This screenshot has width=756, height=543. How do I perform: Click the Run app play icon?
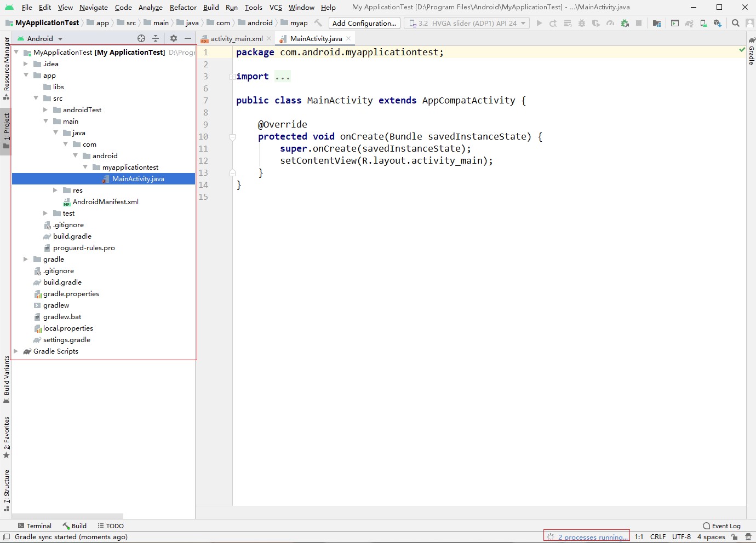(x=539, y=23)
